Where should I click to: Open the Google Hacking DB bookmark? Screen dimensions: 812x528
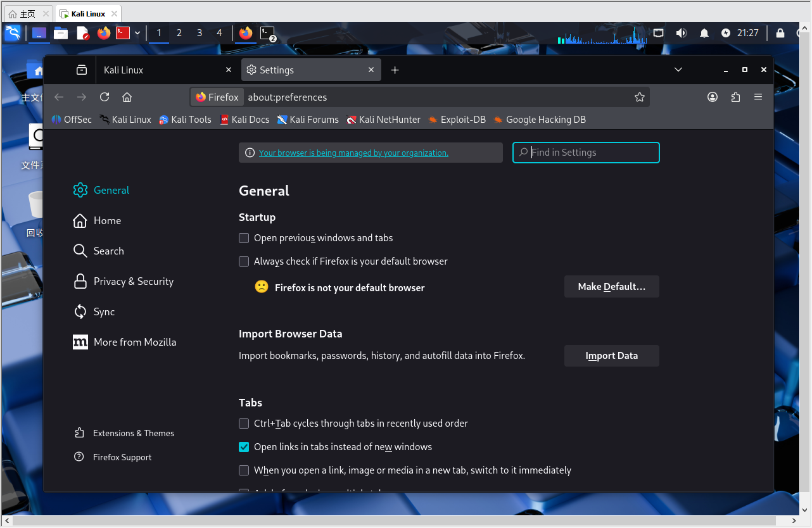(x=540, y=119)
